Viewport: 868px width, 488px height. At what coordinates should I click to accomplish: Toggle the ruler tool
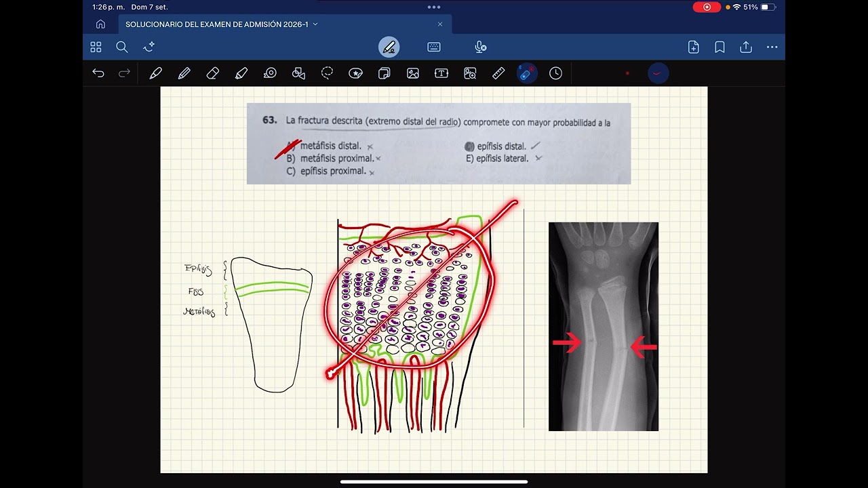(498, 73)
